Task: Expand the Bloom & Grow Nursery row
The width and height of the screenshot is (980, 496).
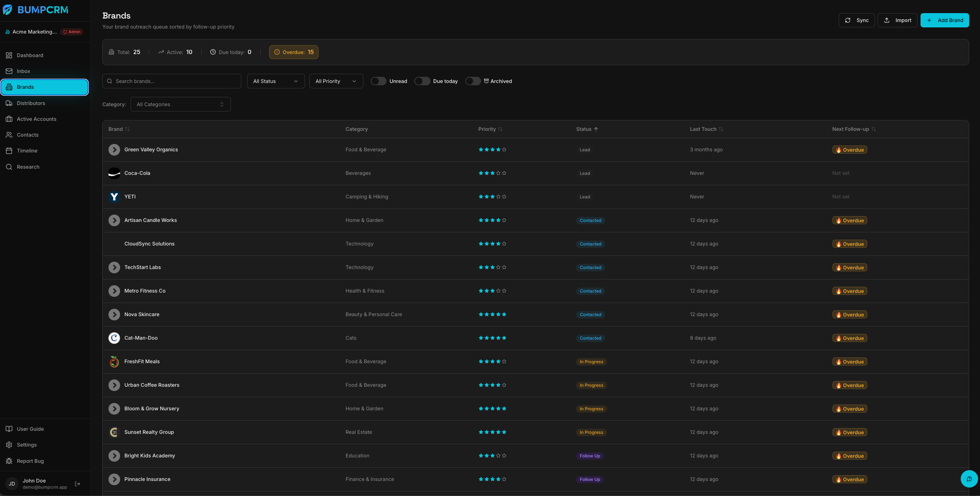Action: point(114,409)
